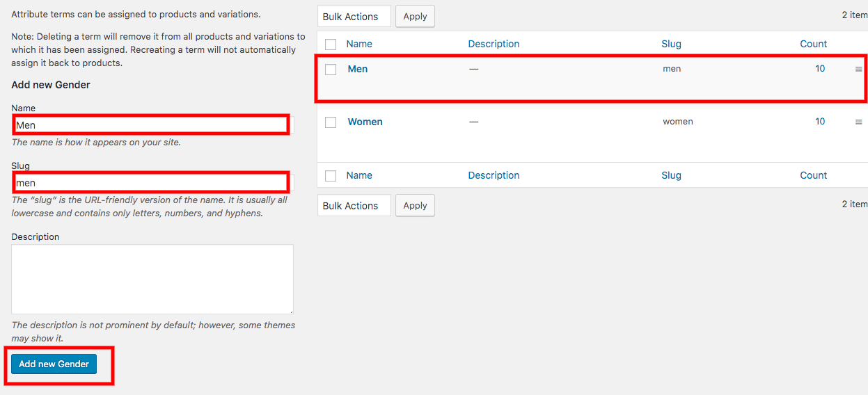Screen dimensions: 868x395
Task: Tick the checkbox beside Men term
Action: (331, 69)
